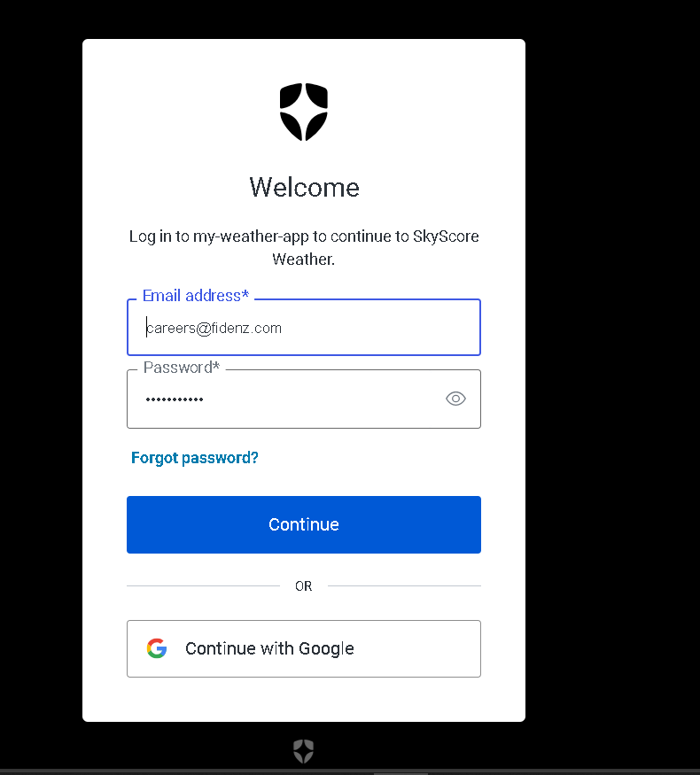Click on the masked password dots
This screenshot has width=700, height=775.
pos(175,399)
